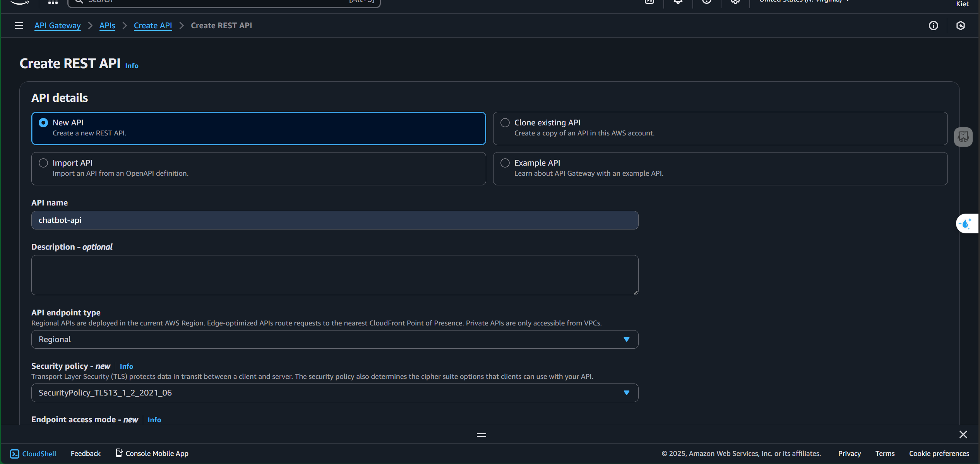Close the bottom panel with X
The height and width of the screenshot is (464, 980).
click(x=963, y=435)
